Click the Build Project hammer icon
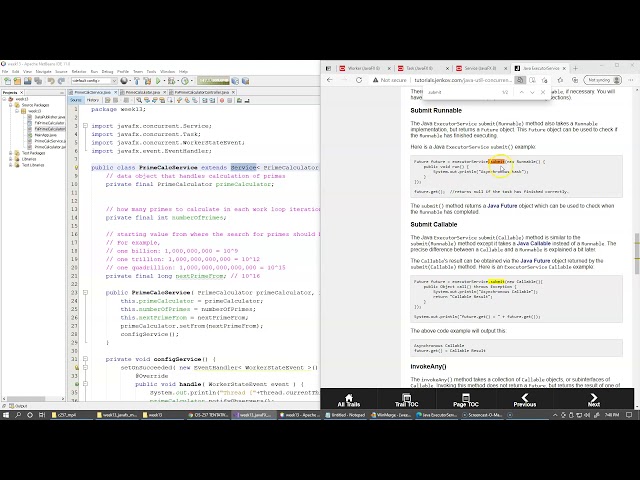The height and width of the screenshot is (480, 640). [137, 81]
